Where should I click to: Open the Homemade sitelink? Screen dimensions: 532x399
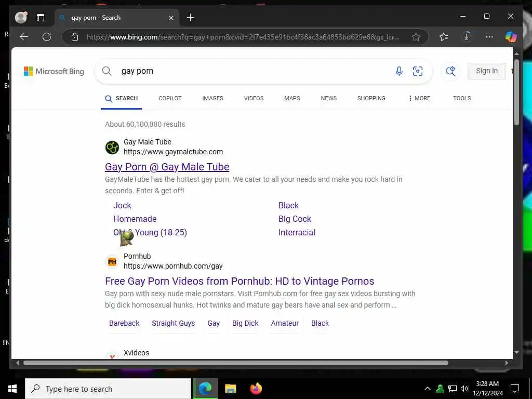click(x=135, y=219)
